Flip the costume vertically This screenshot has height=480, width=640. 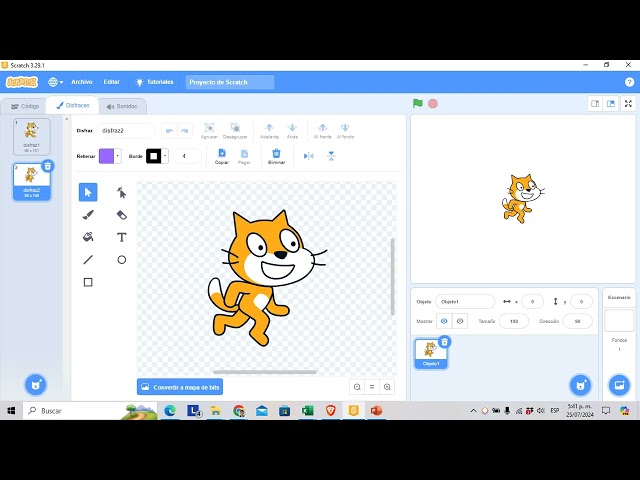click(331, 156)
